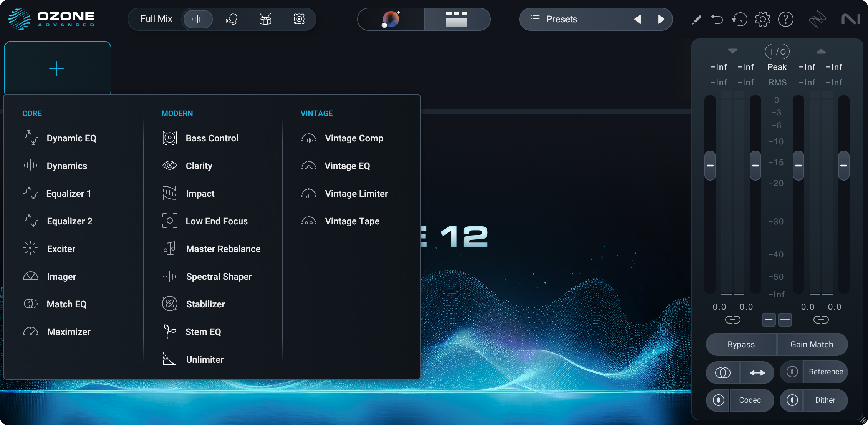Open the history clock icon
Screen dimensions: 868x425
point(739,19)
